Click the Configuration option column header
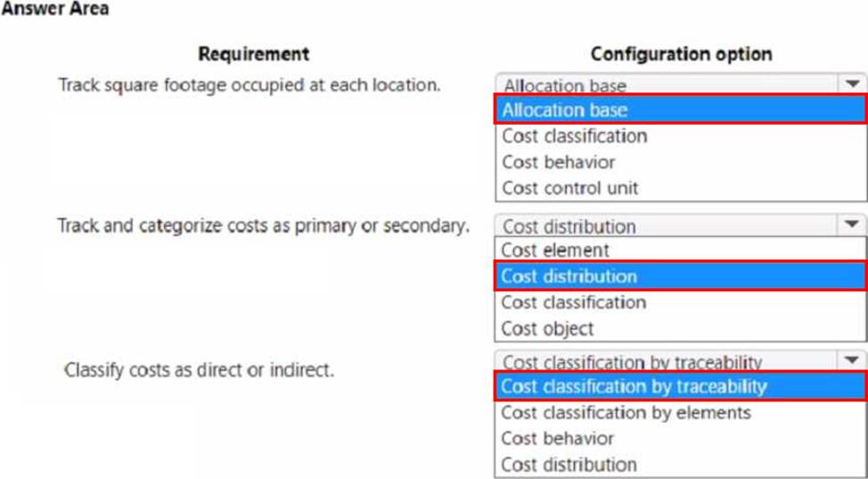Viewport: 868px width, 479px height. pyautogui.click(x=681, y=54)
